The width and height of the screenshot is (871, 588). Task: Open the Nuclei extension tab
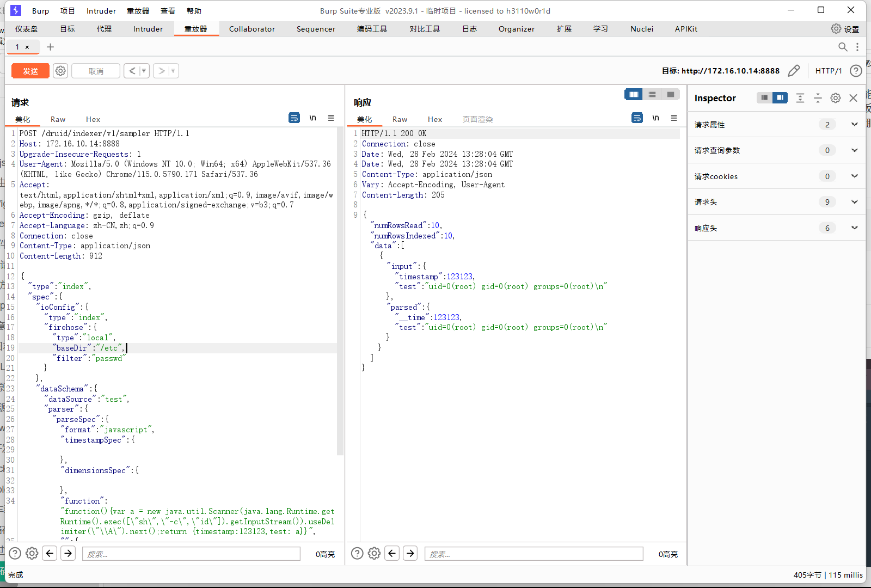[x=642, y=29]
